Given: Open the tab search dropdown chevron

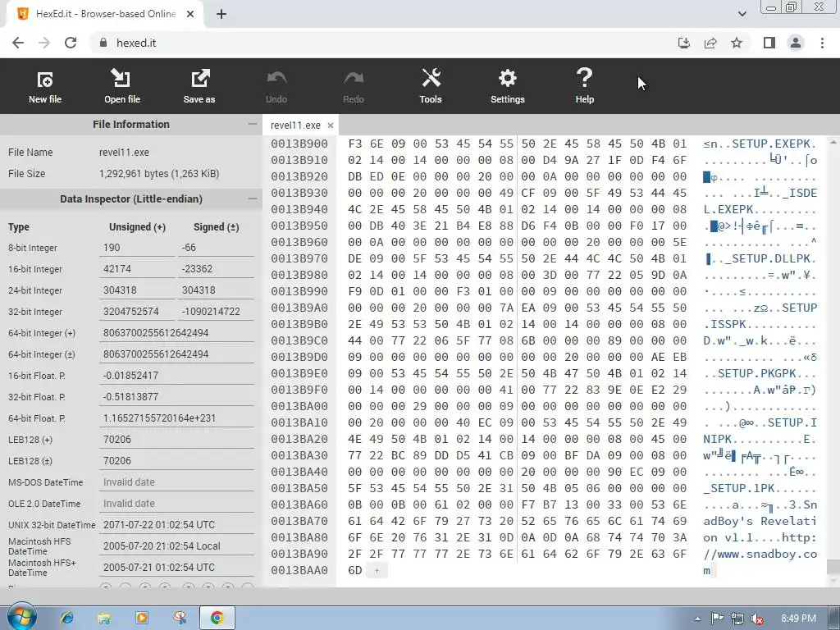Looking at the screenshot, I should tap(742, 14).
